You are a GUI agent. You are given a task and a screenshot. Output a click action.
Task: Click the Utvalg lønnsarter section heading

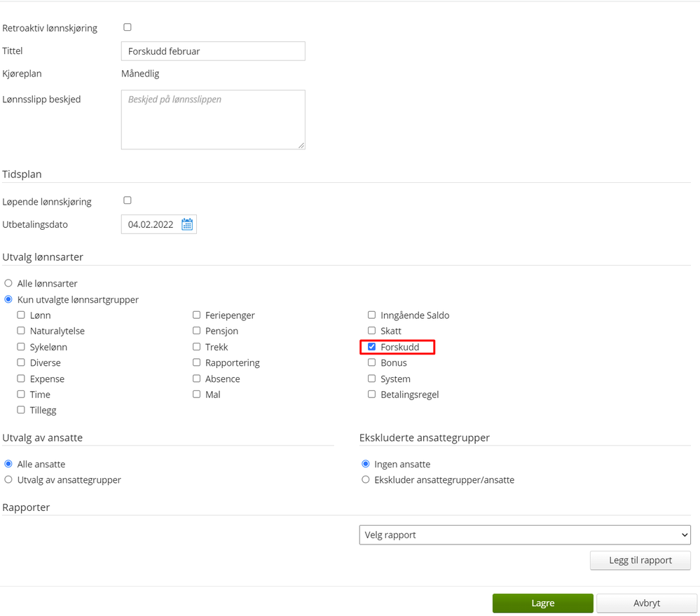[x=43, y=257]
